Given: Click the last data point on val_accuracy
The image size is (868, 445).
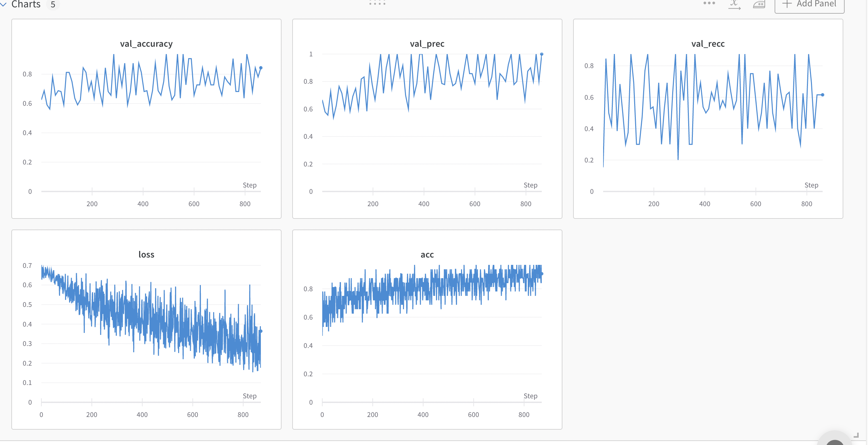Looking at the screenshot, I should [x=261, y=68].
